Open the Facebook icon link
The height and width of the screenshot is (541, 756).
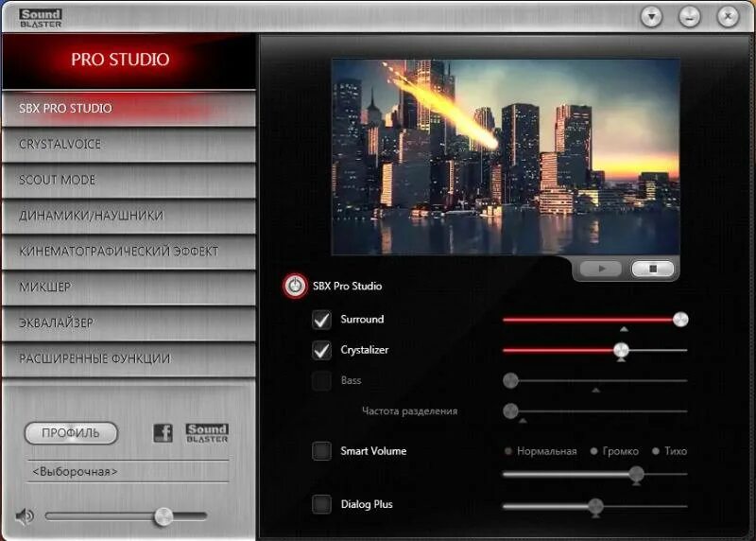(163, 433)
